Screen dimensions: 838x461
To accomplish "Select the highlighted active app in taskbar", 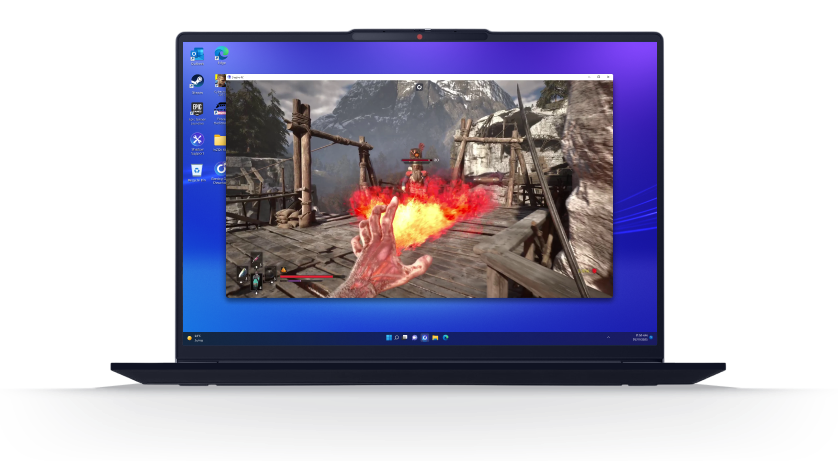I will click(x=424, y=338).
